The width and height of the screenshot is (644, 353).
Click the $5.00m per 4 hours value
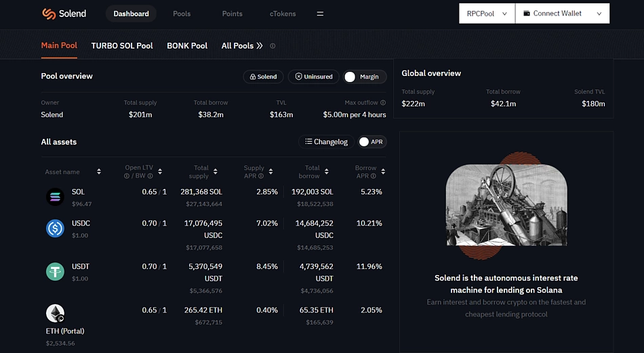tap(355, 115)
